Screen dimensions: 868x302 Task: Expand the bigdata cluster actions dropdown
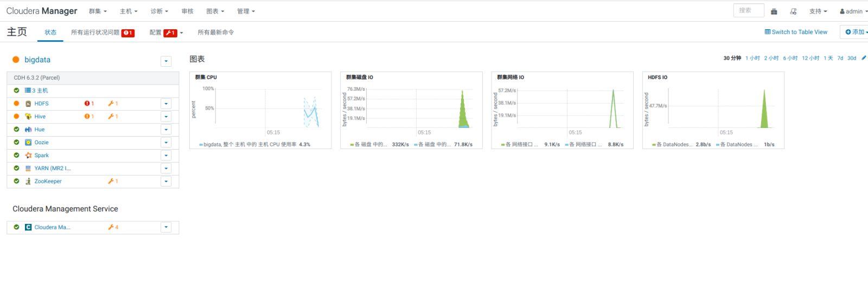166,61
